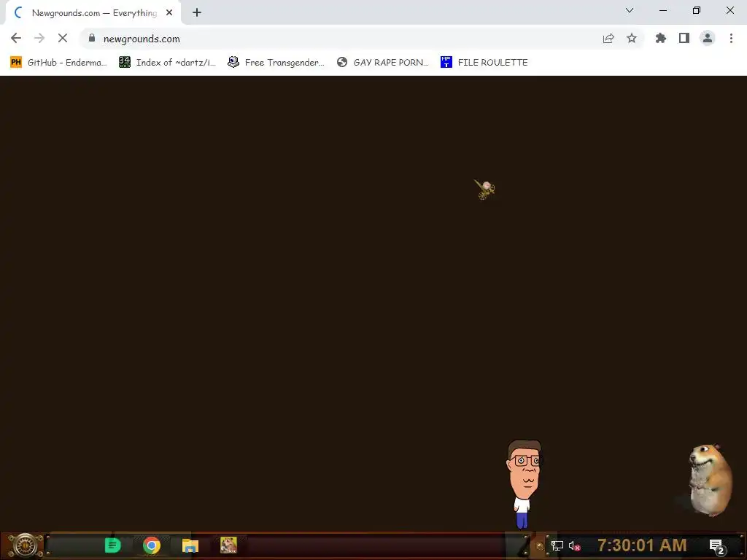747x560 pixels.
Task: Open a new tab with plus button
Action: click(197, 13)
